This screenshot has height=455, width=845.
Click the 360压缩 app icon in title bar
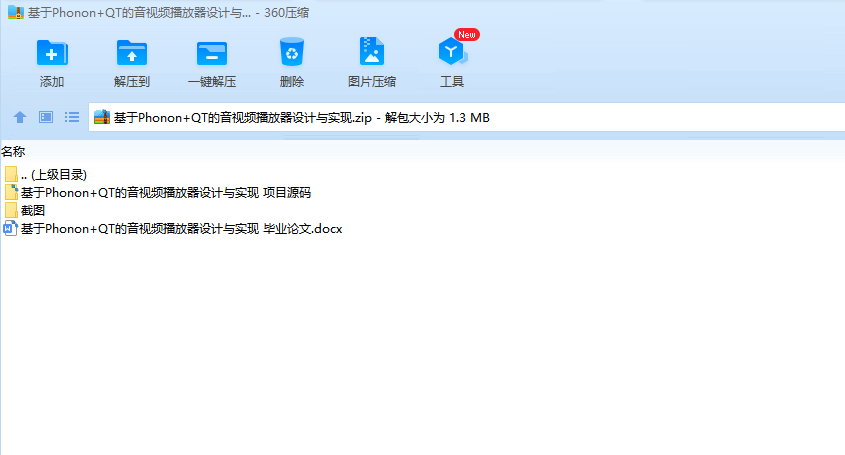[16, 12]
